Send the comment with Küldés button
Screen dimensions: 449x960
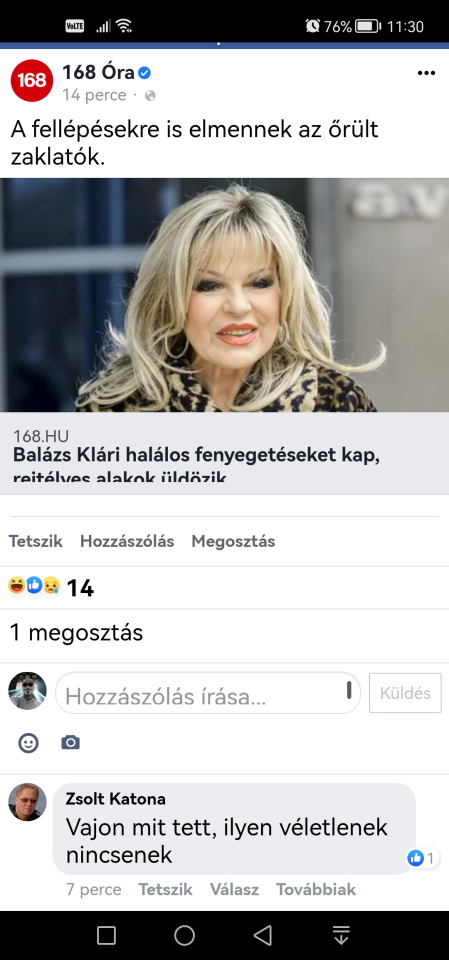(405, 693)
